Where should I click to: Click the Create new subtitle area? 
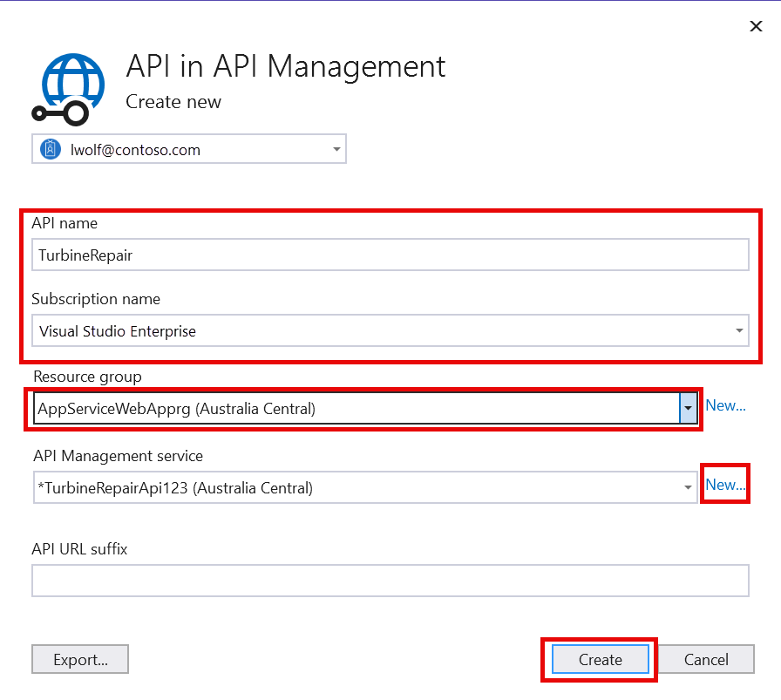tap(173, 102)
